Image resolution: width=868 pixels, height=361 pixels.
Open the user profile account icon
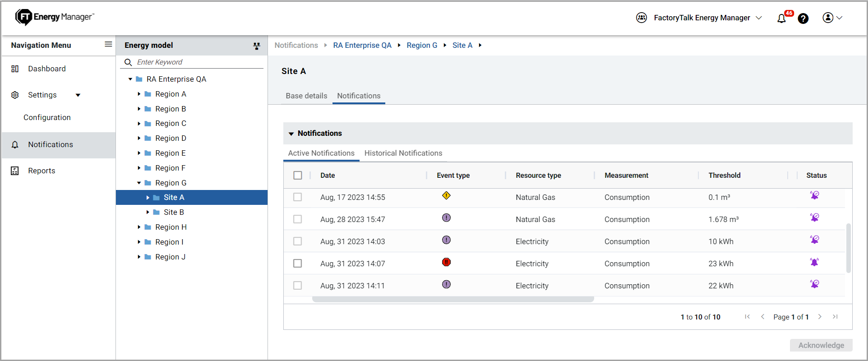(x=828, y=18)
